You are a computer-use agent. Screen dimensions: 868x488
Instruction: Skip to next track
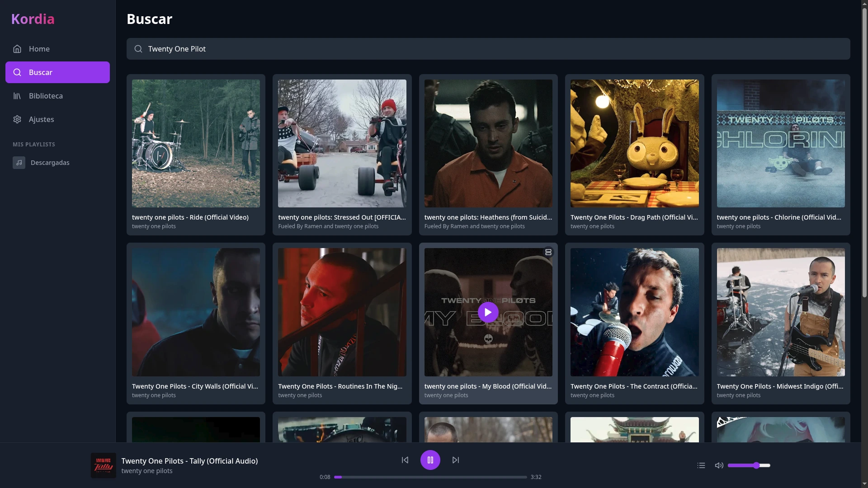click(x=456, y=460)
